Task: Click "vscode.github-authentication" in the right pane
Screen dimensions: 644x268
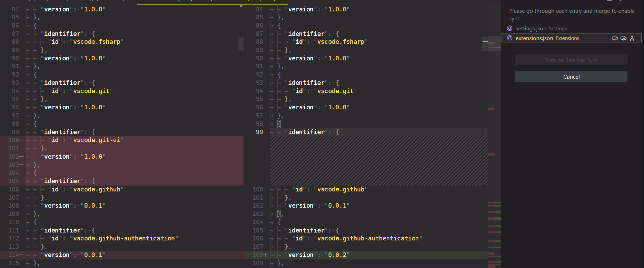Action: (x=368, y=238)
